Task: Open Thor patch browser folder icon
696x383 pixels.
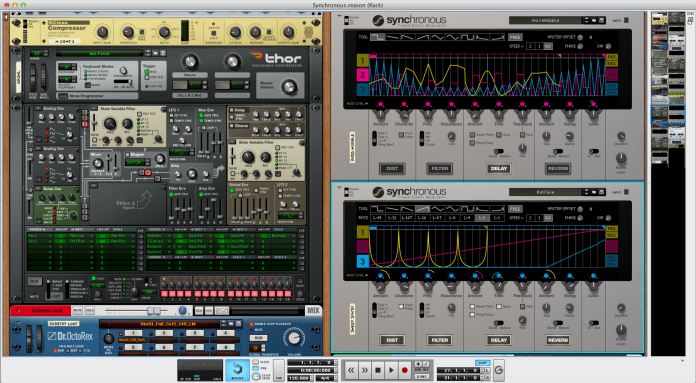Action: coord(156,53)
